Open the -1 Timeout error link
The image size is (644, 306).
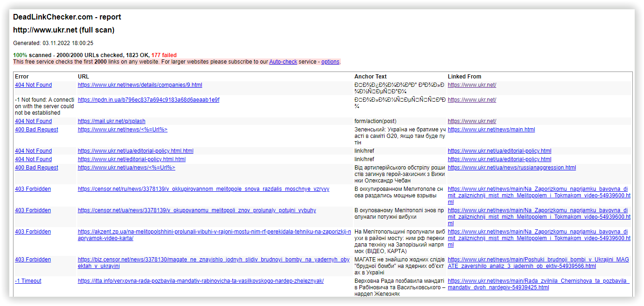(28, 281)
